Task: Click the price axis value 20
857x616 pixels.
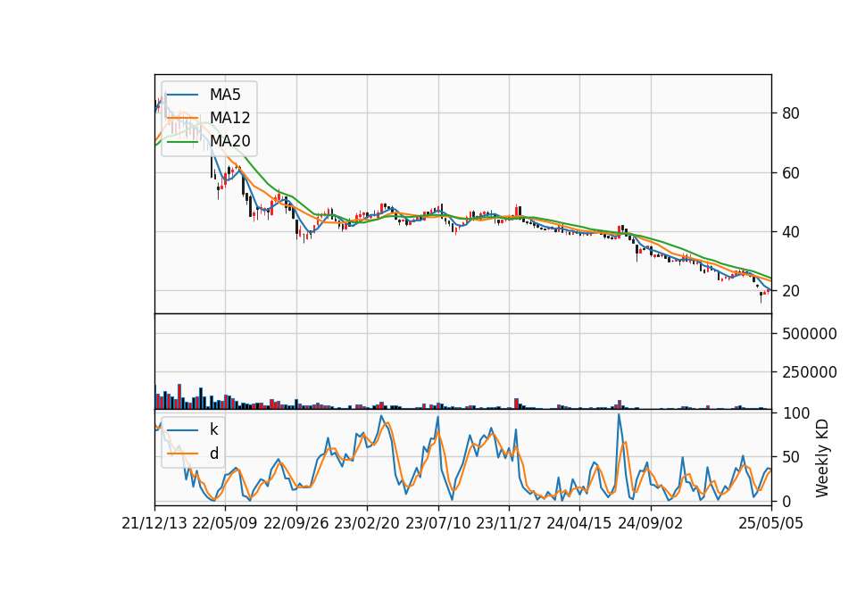Action: coord(791,291)
